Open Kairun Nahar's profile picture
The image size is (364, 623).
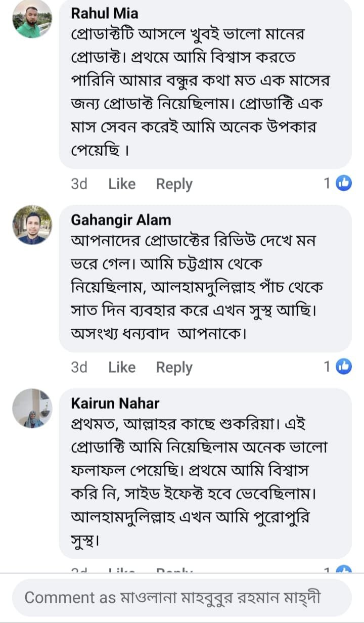point(32,408)
